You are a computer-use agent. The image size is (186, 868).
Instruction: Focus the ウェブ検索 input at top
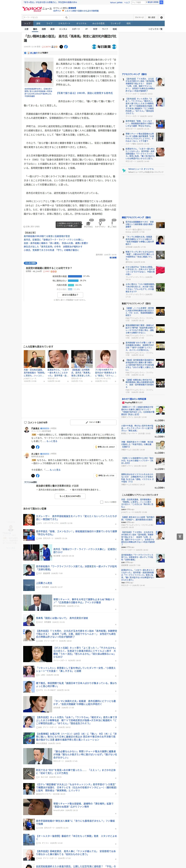[x=138, y=2]
